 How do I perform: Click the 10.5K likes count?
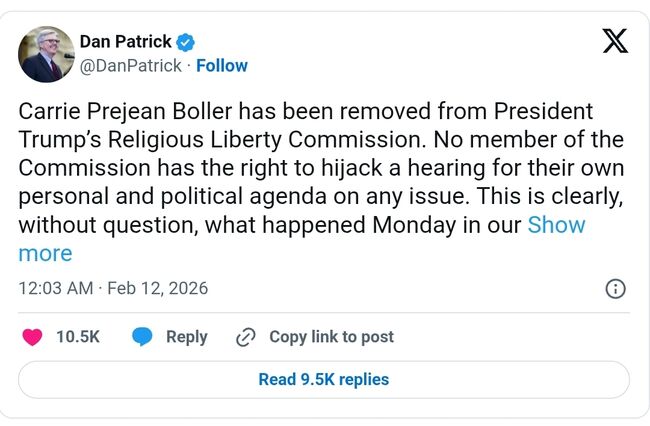pyautogui.click(x=78, y=337)
